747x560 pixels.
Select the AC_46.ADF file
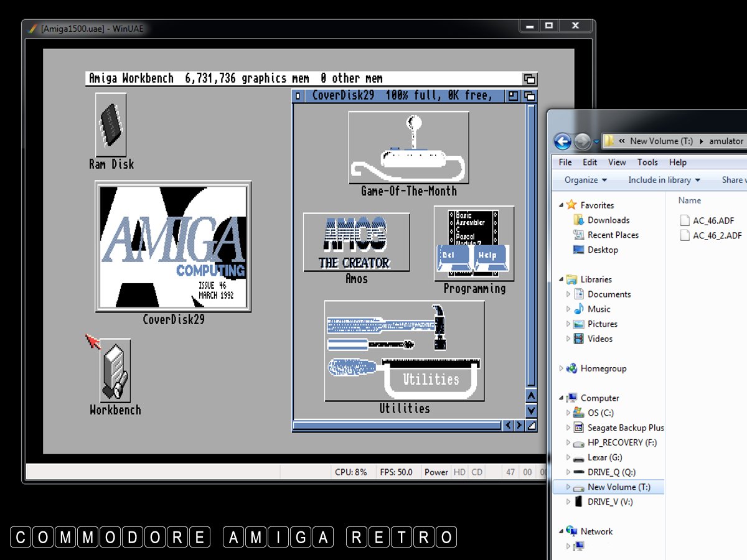(x=713, y=220)
